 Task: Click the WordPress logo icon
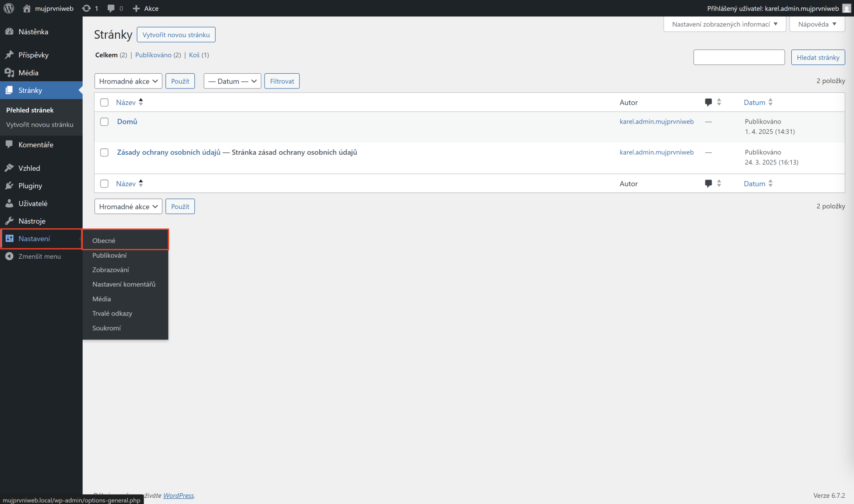point(9,8)
